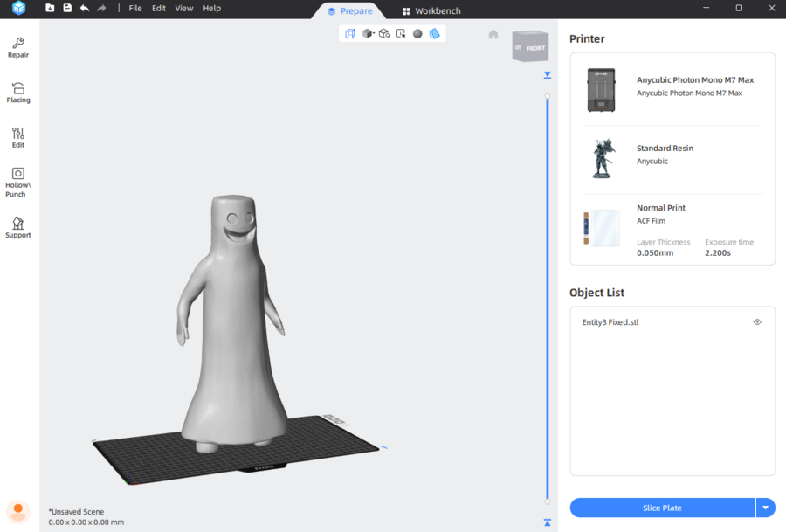The height and width of the screenshot is (532, 786).
Task: Click the undo arrow icon
Action: pyautogui.click(x=85, y=8)
